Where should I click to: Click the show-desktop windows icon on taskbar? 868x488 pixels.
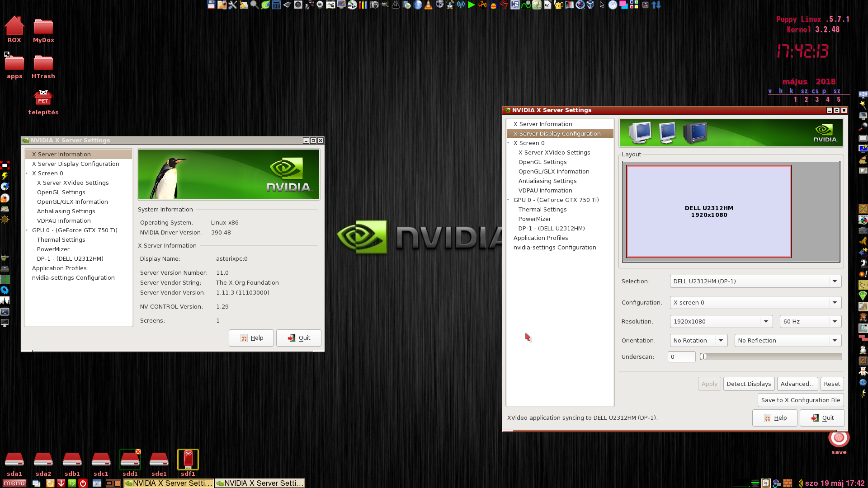tap(36, 483)
